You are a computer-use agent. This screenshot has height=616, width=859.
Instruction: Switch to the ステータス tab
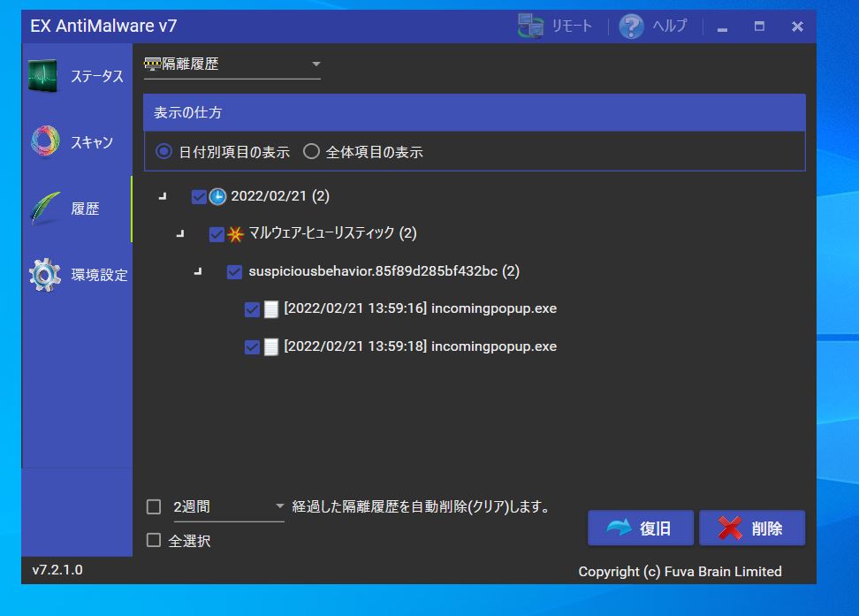[x=77, y=76]
